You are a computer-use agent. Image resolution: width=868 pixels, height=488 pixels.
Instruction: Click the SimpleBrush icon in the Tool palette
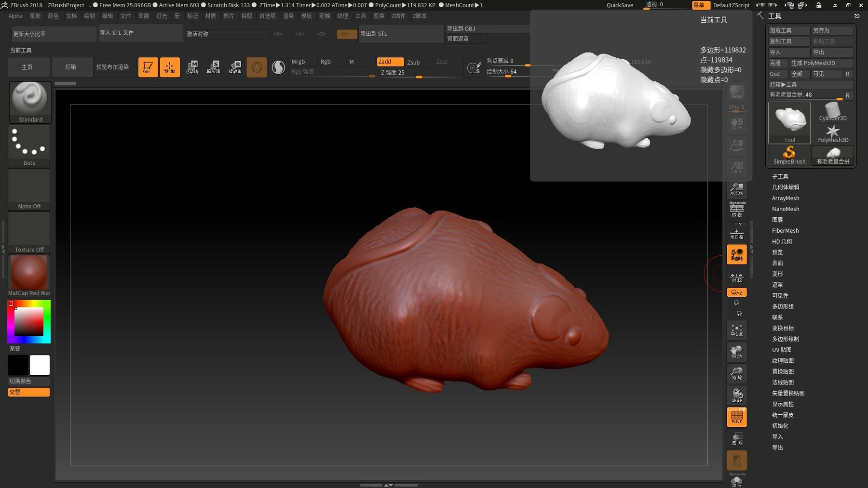point(789,153)
